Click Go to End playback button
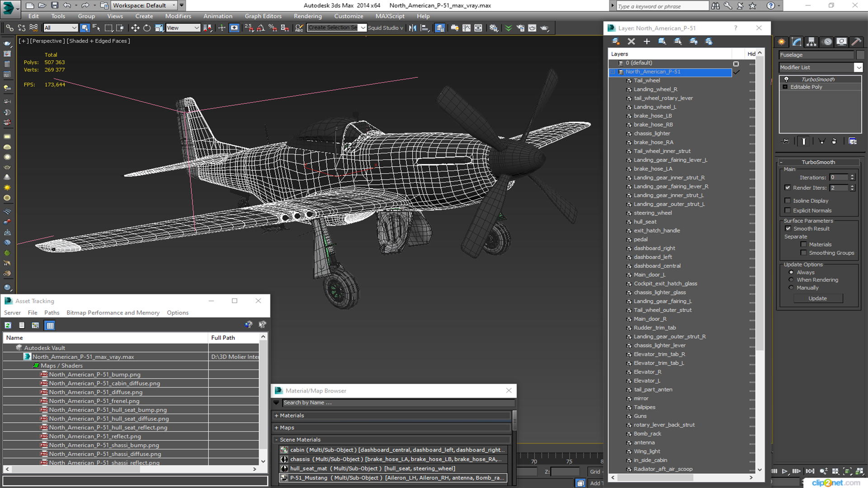Image resolution: width=868 pixels, height=488 pixels. point(810,471)
